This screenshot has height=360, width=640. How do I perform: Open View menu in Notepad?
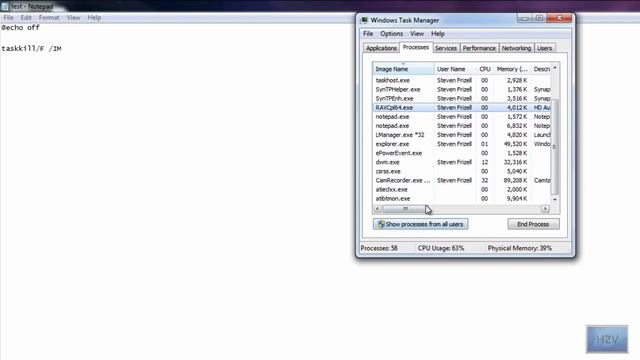(x=73, y=18)
